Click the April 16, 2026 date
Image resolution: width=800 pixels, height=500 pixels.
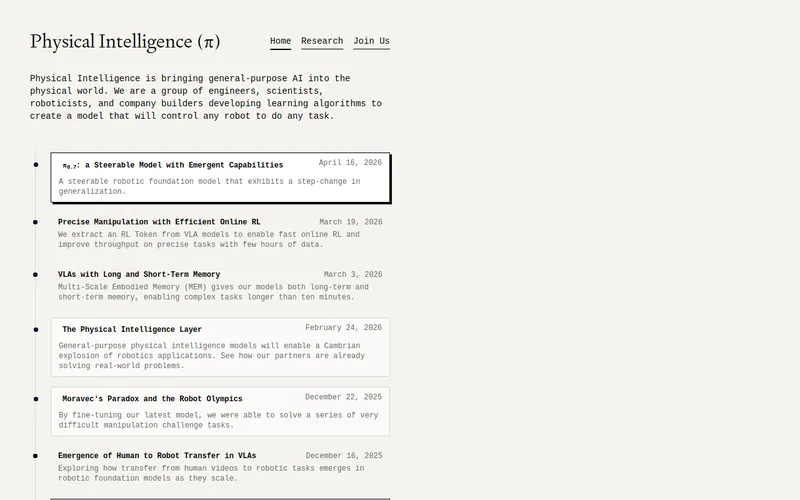(x=350, y=163)
